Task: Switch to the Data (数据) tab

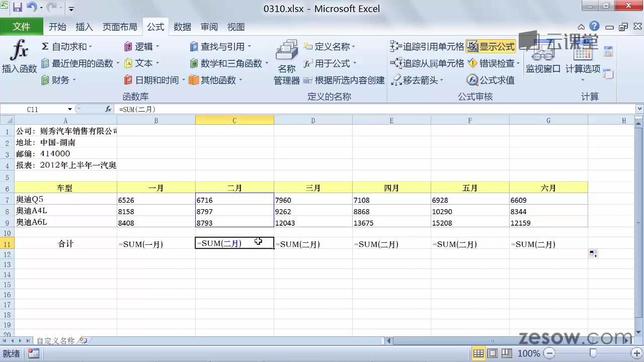Action: 182,27
